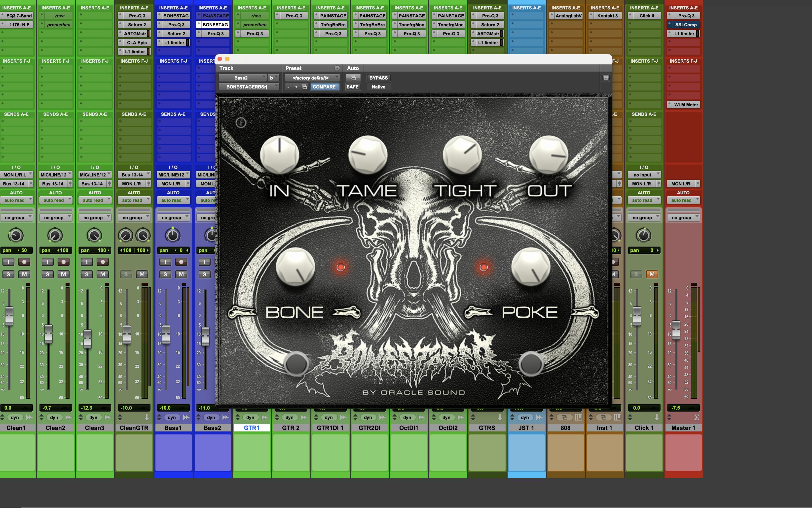Toggle the plugin BYPASS button

pyautogui.click(x=378, y=78)
